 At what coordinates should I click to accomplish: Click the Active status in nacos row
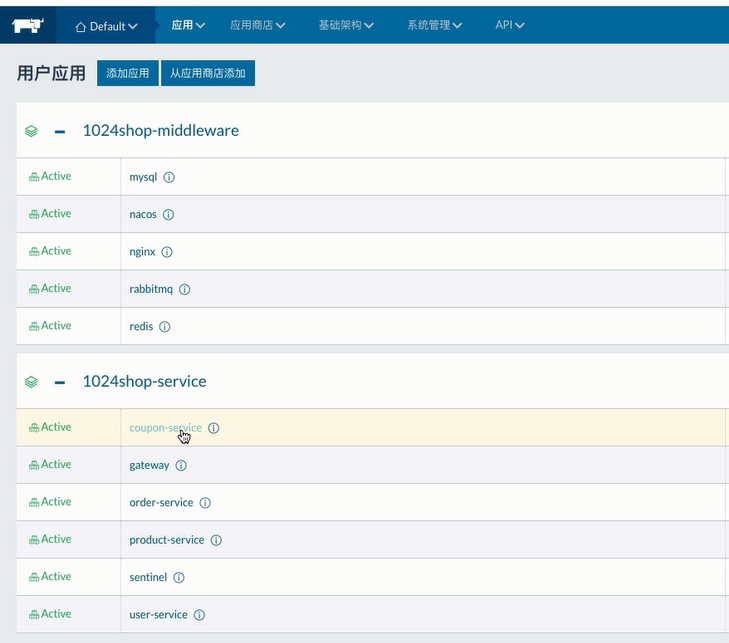point(50,213)
